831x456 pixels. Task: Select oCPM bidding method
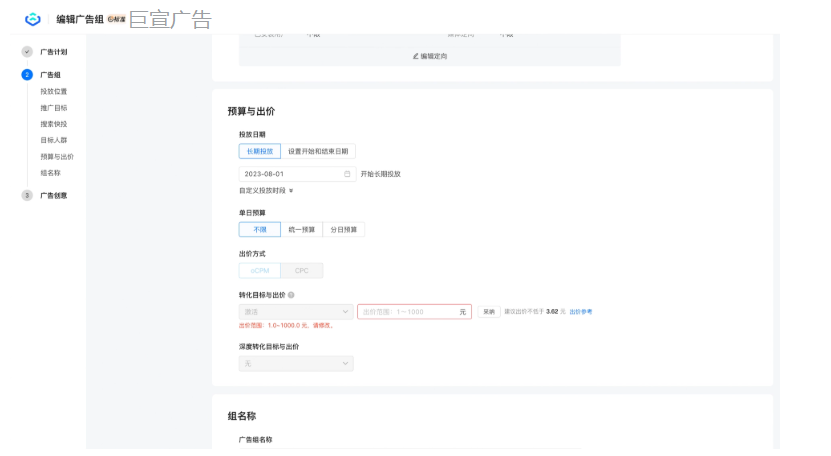(x=260, y=271)
